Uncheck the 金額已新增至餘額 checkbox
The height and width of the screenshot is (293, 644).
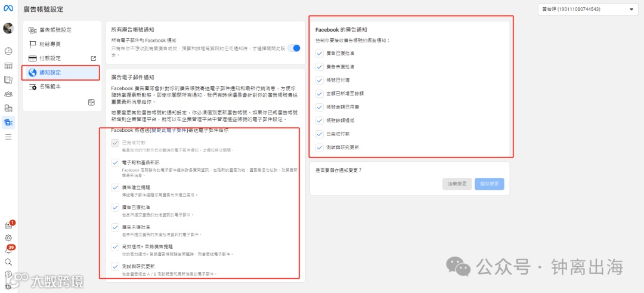319,94
